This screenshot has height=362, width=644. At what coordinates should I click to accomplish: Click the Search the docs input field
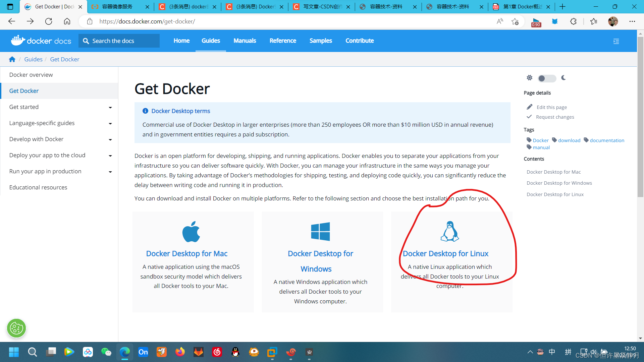[x=119, y=41]
